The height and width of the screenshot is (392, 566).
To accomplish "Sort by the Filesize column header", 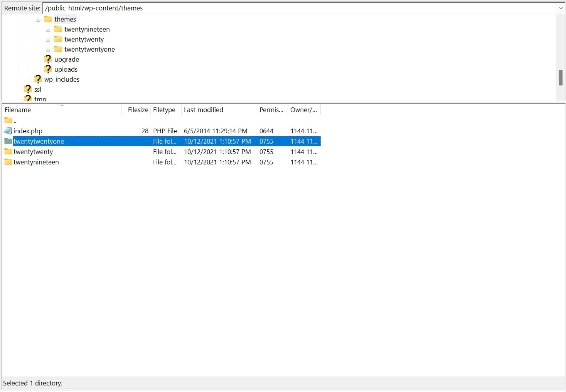I will click(138, 110).
